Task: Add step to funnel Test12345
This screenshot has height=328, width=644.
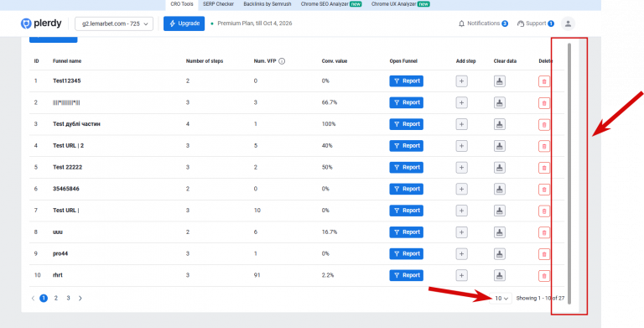Action: (x=462, y=81)
